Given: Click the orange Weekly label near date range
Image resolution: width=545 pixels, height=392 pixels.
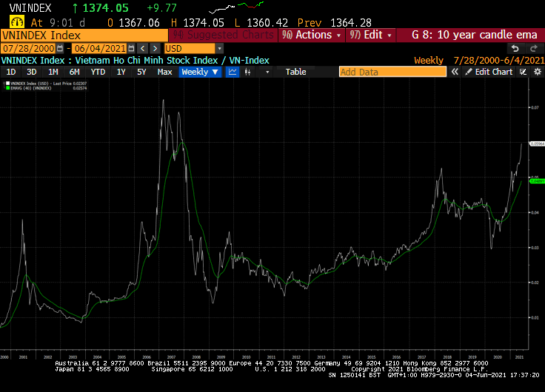Looking at the screenshot, I should (x=429, y=61).
